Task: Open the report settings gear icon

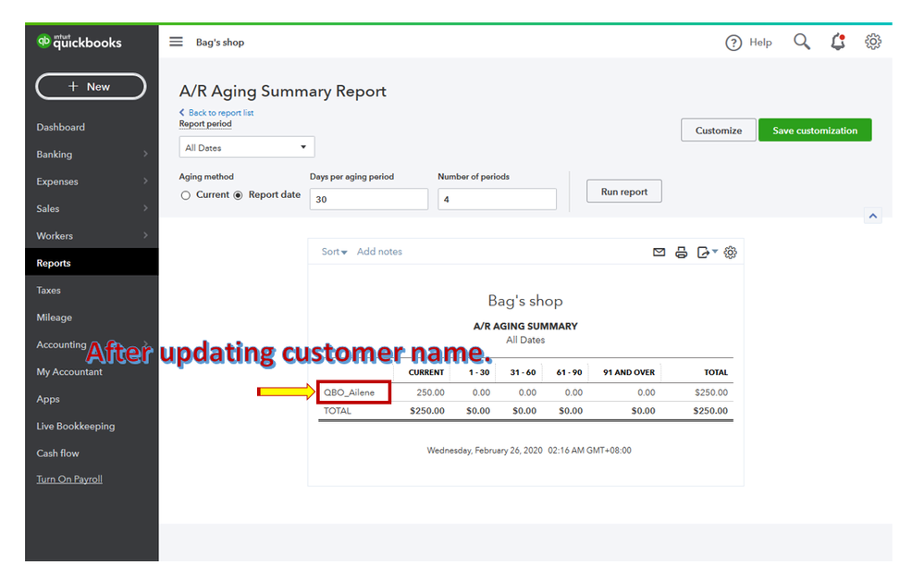Action: [x=730, y=253]
